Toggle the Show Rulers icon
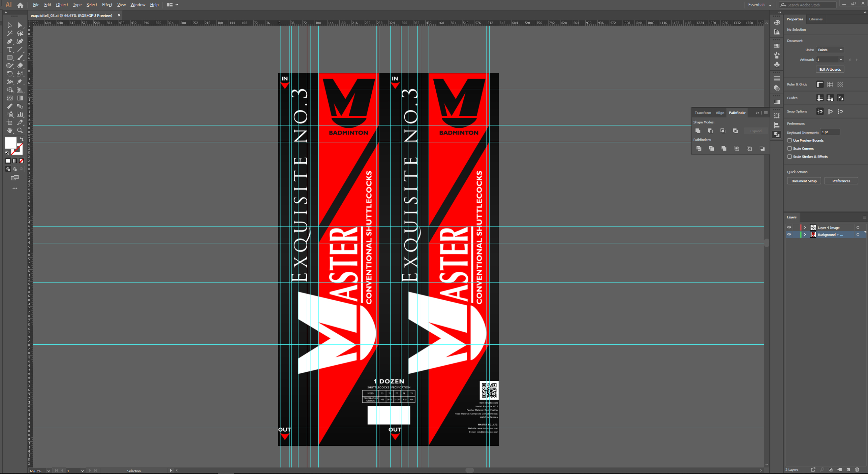The image size is (868, 474). pos(820,84)
